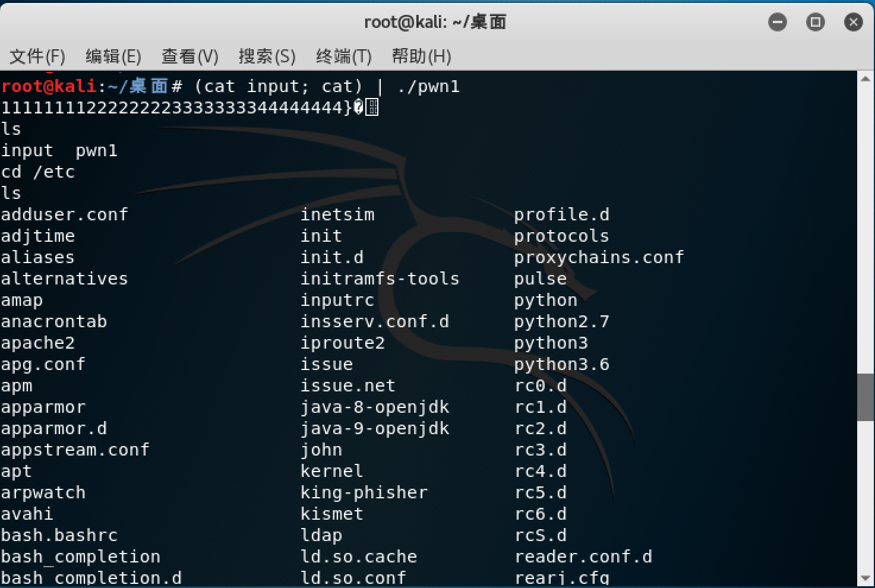The image size is (875, 588).
Task: Click the scrollbar up arrow
Action: point(866,78)
